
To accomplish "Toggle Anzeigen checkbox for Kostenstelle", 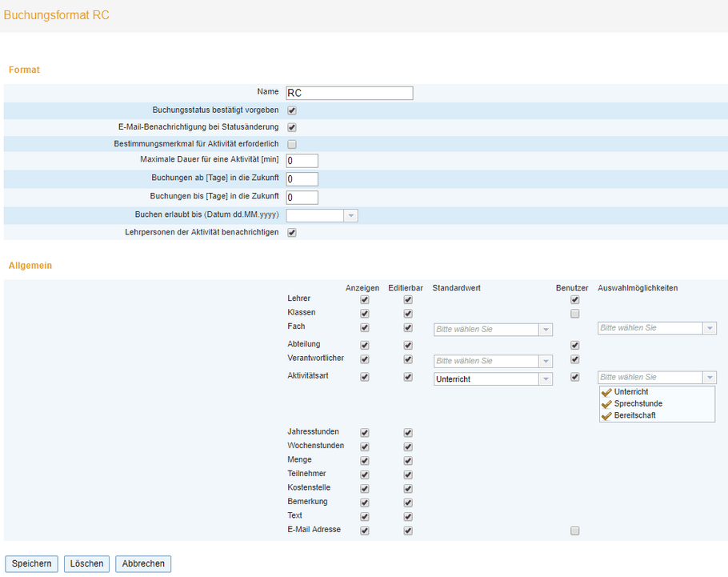I will (365, 489).
